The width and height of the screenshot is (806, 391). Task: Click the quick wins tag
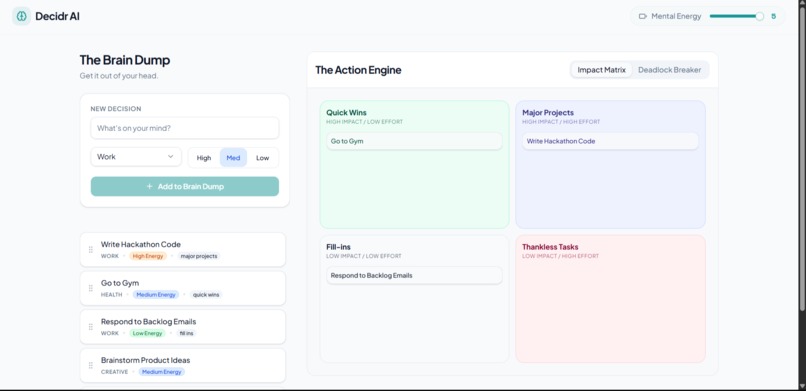click(x=206, y=294)
